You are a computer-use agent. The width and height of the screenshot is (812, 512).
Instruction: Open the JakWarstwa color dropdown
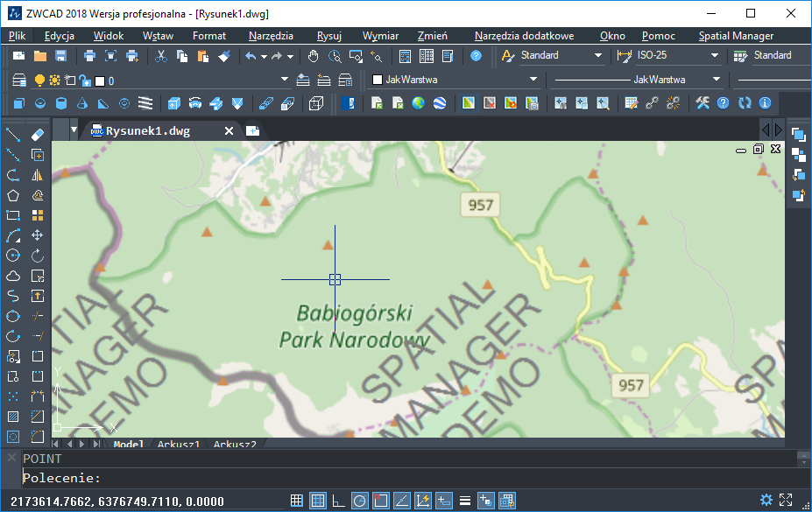(x=533, y=80)
